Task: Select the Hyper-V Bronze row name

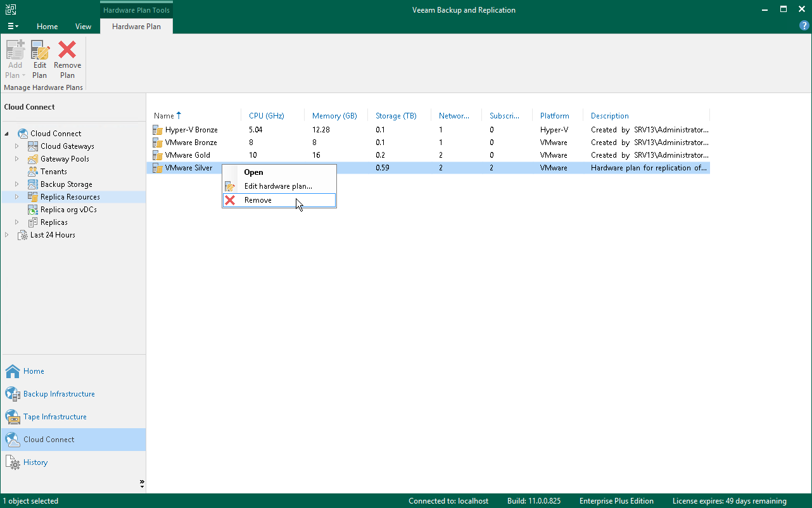Action: tap(191, 130)
